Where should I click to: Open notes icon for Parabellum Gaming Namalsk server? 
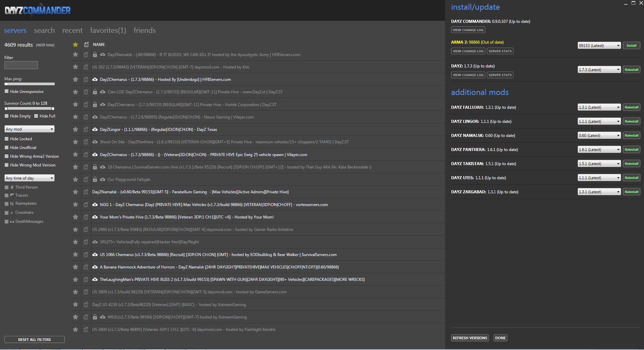86,192
